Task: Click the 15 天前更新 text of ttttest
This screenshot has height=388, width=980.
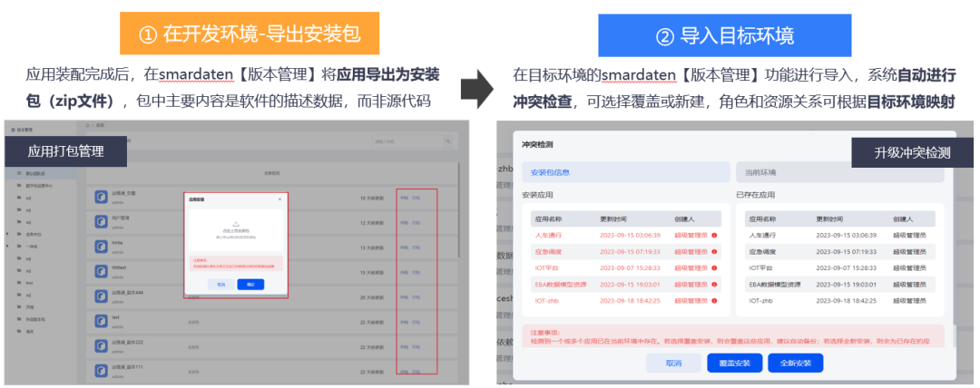Action: pos(370,272)
